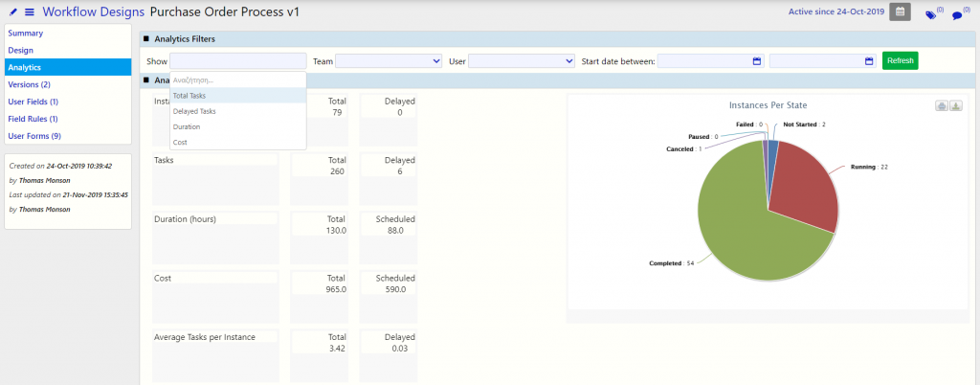Choose Duration from Show dropdown

point(238,126)
